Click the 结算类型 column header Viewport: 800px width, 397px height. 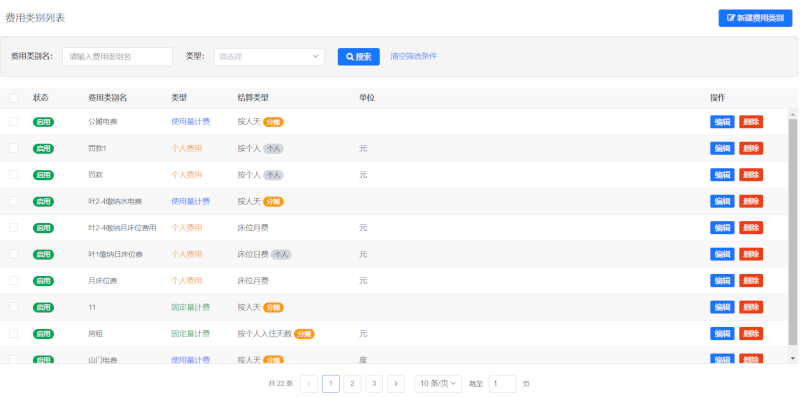point(253,97)
